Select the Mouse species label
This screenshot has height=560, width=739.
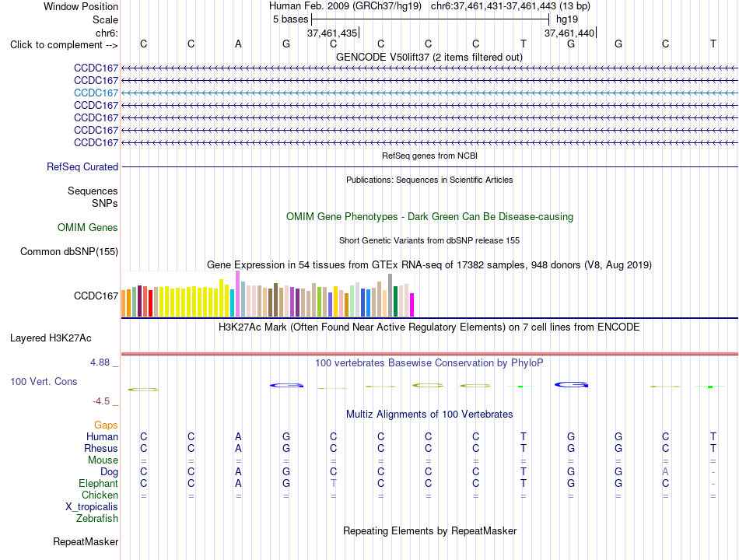pyautogui.click(x=103, y=460)
